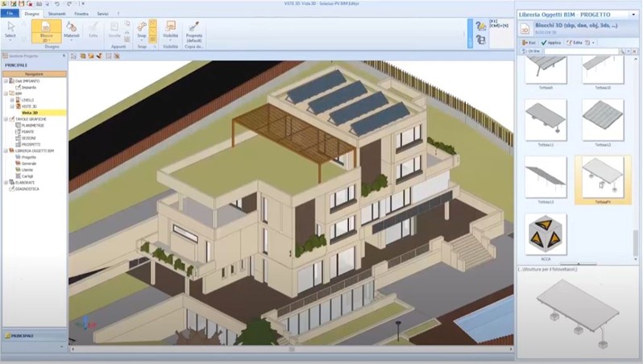Screen dimensions: 643x364
Task: Select Generale library in the tree
Action: pyautogui.click(x=29, y=163)
